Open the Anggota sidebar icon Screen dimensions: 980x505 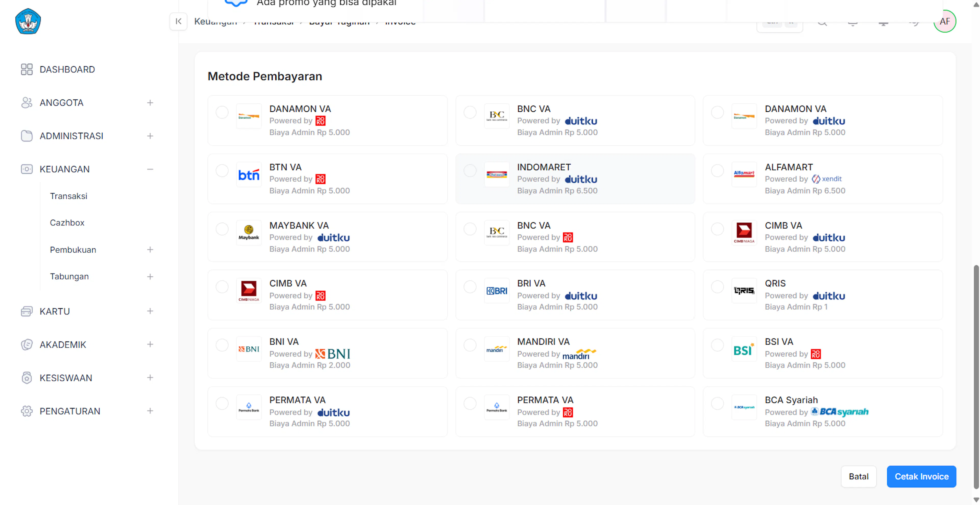(27, 103)
